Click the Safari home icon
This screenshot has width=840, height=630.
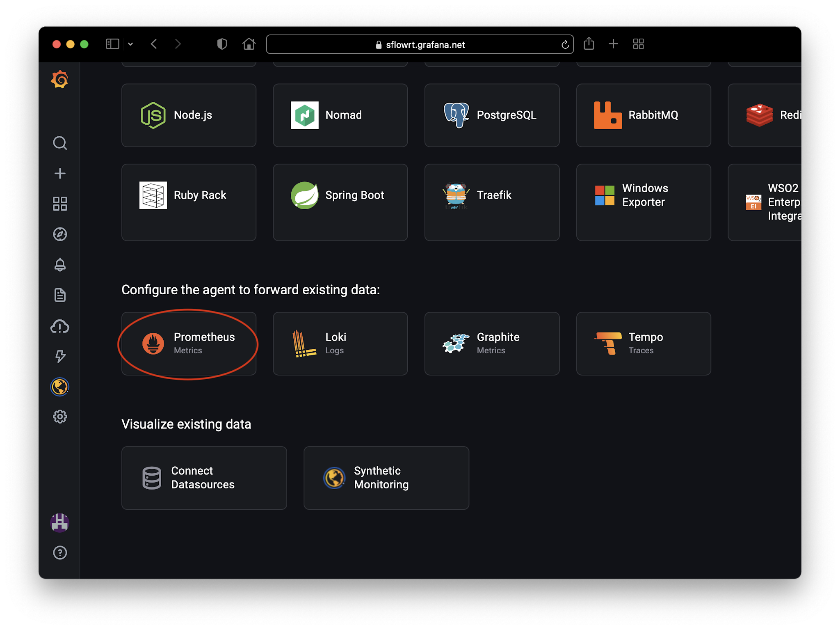(249, 44)
